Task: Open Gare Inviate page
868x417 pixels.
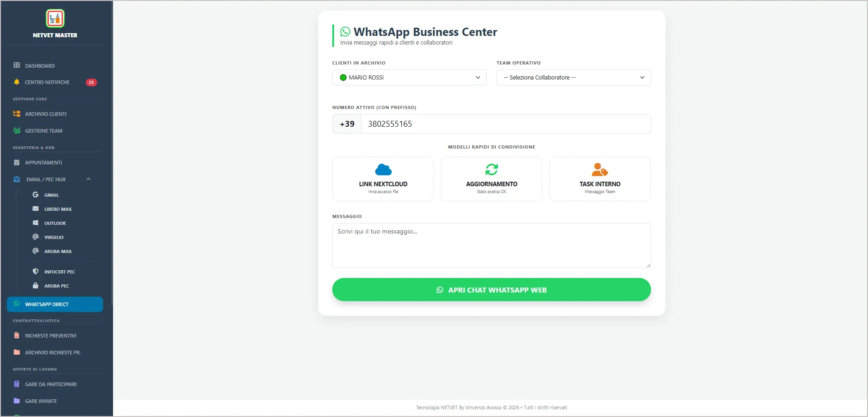Action: 55,401
